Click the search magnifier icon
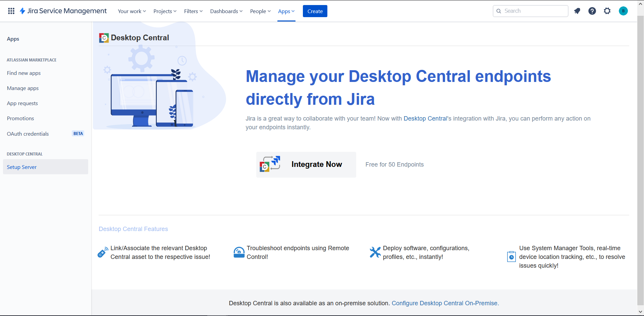The image size is (644, 316). click(499, 11)
